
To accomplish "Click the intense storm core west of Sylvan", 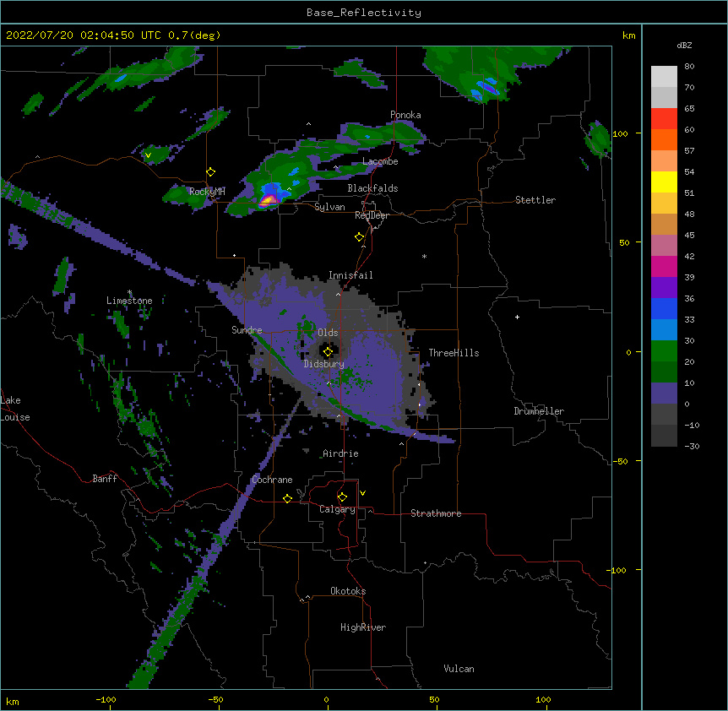I will (268, 200).
